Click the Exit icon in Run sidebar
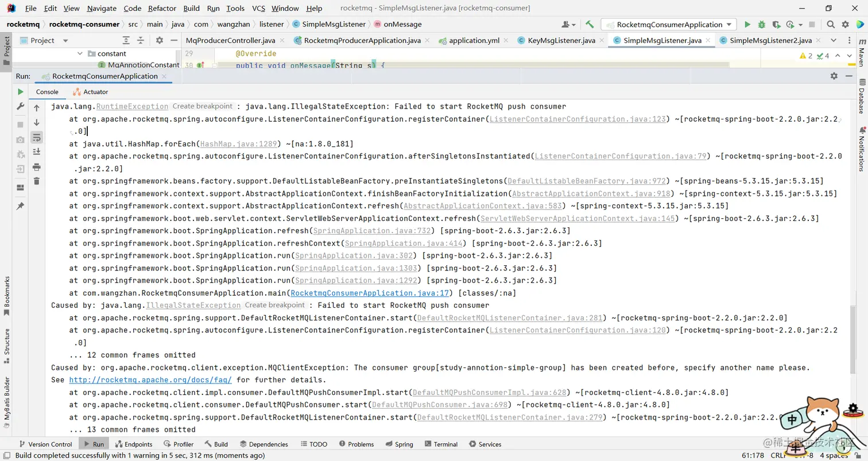The width and height of the screenshot is (868, 461). point(20,169)
